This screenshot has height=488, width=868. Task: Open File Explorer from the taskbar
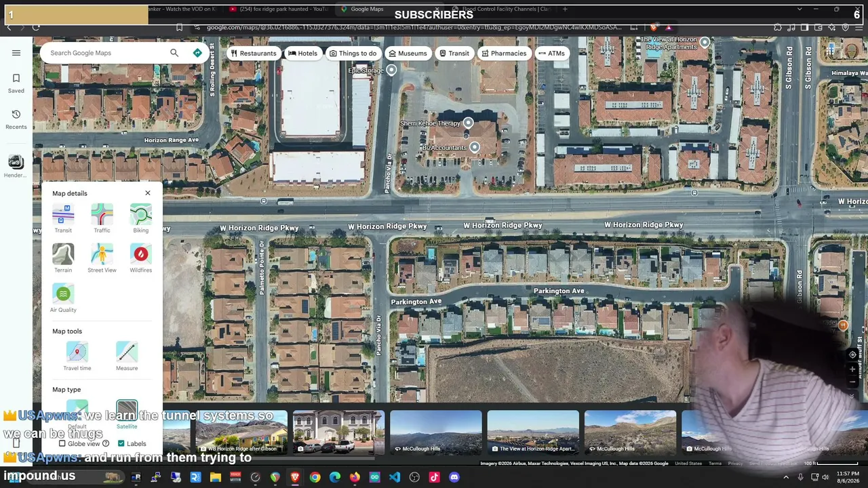tap(216, 477)
